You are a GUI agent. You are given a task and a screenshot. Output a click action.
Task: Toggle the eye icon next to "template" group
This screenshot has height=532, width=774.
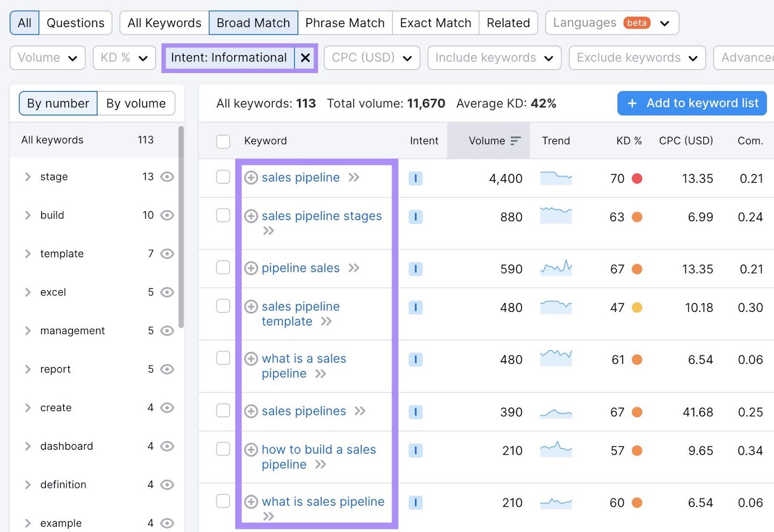click(167, 253)
